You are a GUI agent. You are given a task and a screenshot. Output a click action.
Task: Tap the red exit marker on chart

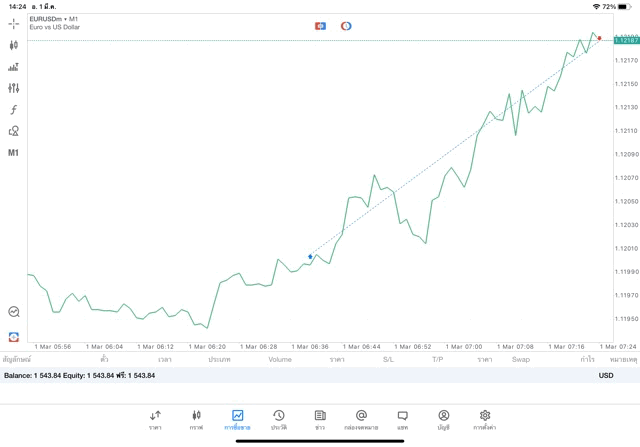599,38
